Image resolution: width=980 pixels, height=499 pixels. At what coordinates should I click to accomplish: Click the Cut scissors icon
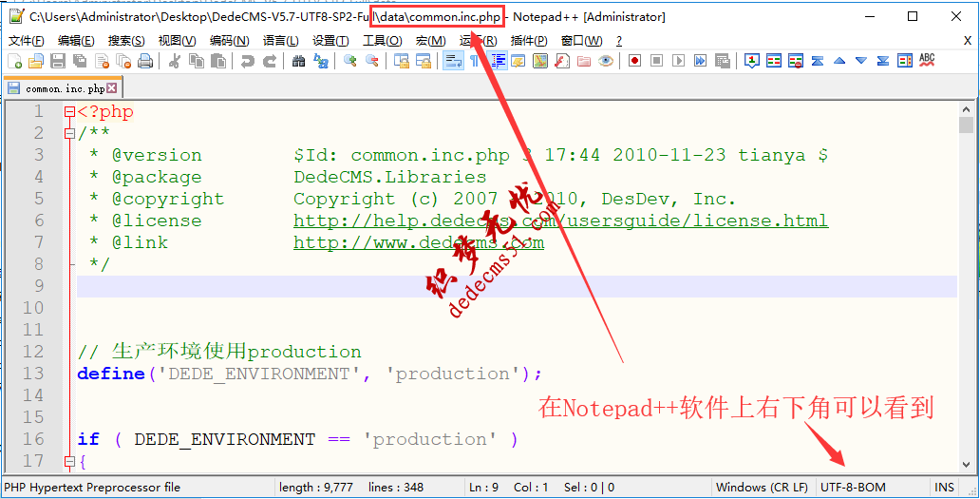(x=175, y=61)
